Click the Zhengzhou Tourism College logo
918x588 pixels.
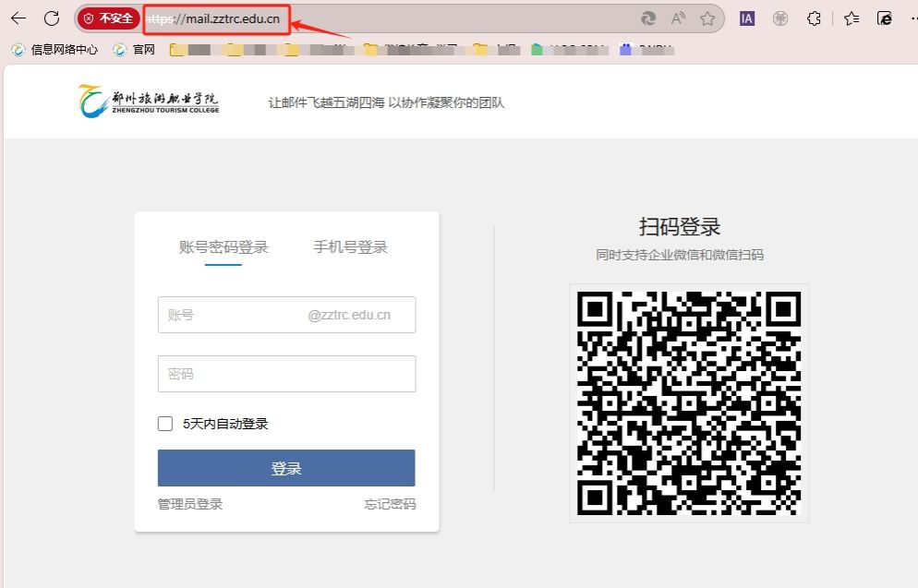click(149, 101)
